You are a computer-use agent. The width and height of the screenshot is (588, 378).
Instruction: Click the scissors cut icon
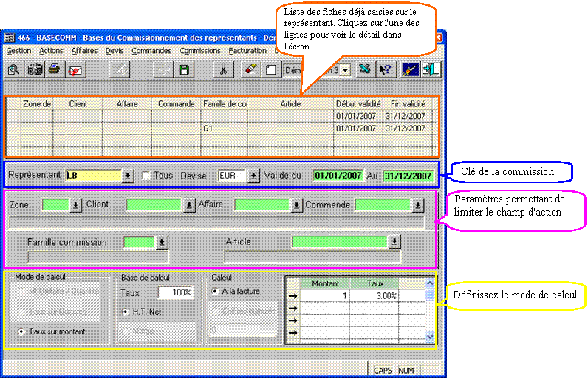[222, 69]
